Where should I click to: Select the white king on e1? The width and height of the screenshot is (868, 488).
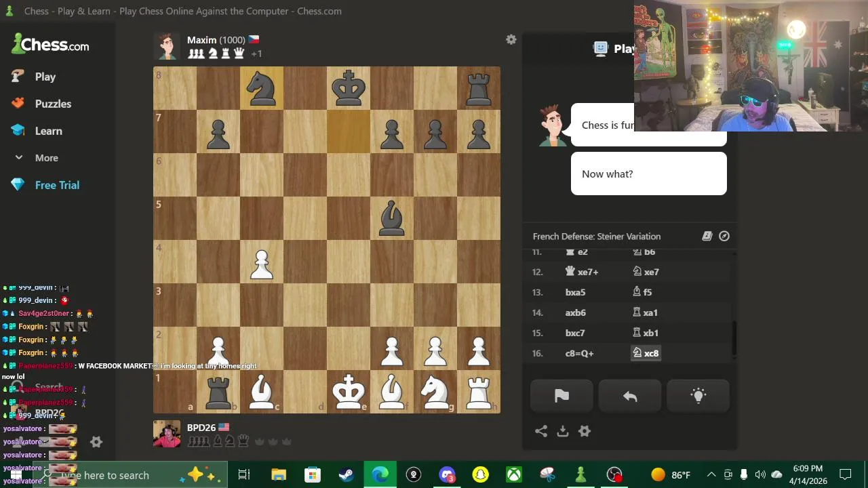(x=349, y=392)
